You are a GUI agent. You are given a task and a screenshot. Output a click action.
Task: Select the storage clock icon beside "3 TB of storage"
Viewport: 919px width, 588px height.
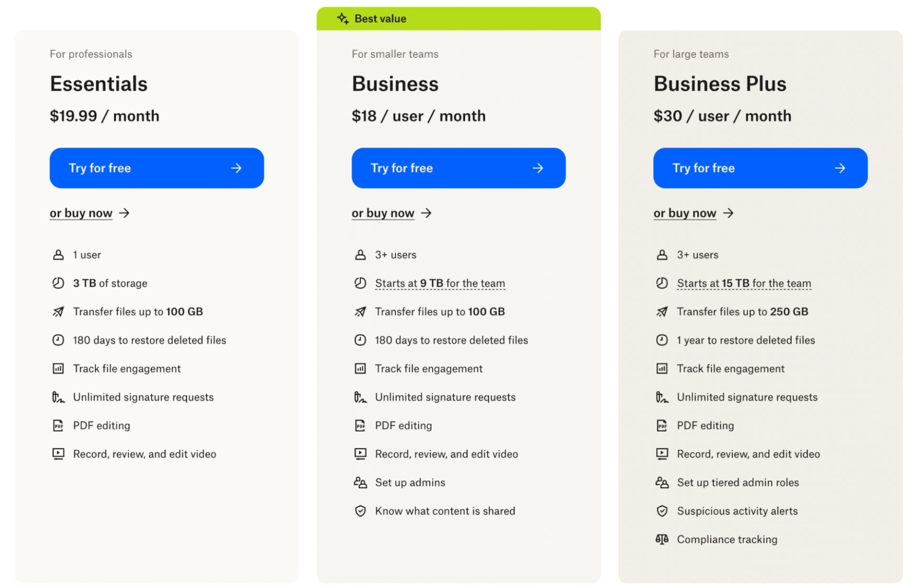point(58,283)
